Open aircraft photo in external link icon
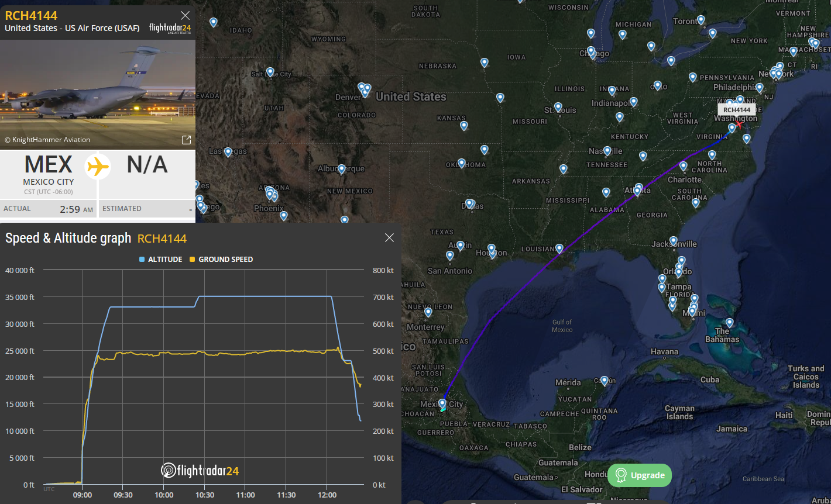Image resolution: width=831 pixels, height=504 pixels. point(186,140)
